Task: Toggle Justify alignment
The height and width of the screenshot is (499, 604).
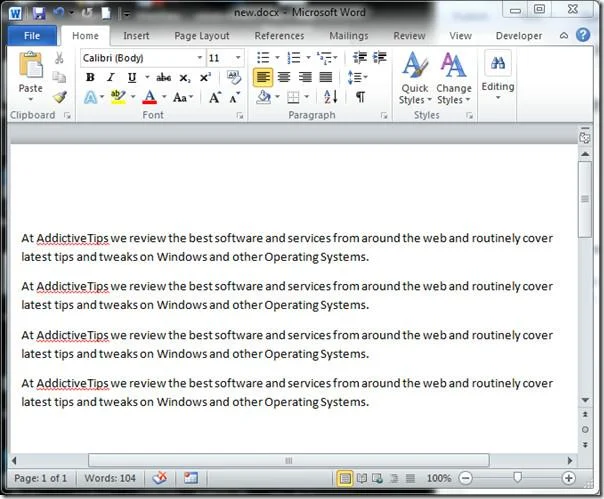Action: point(326,77)
